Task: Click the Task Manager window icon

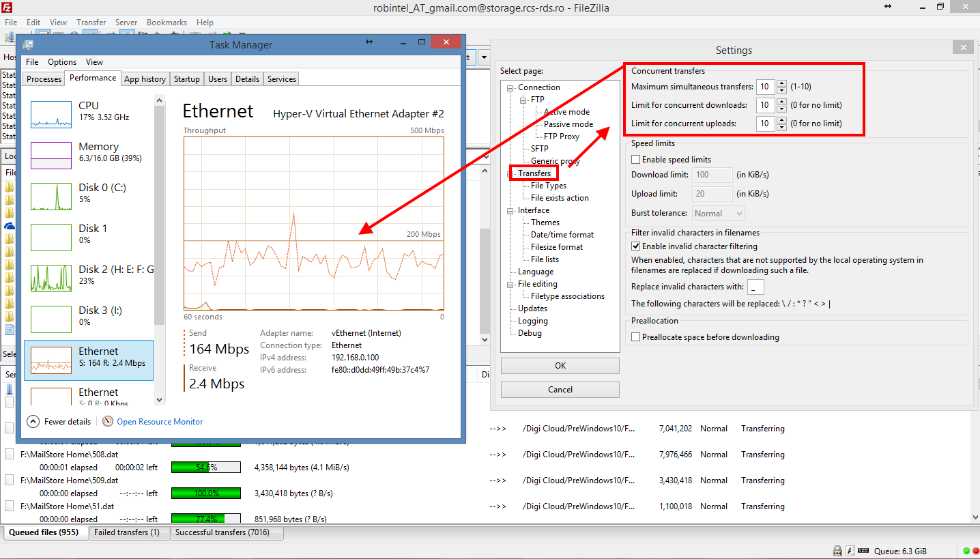Action: tap(28, 45)
